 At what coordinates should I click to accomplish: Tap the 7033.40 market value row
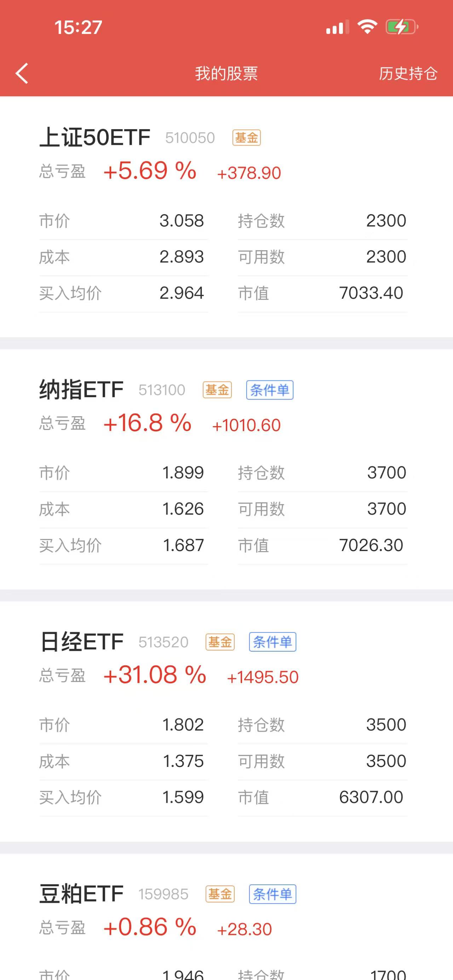[322, 293]
